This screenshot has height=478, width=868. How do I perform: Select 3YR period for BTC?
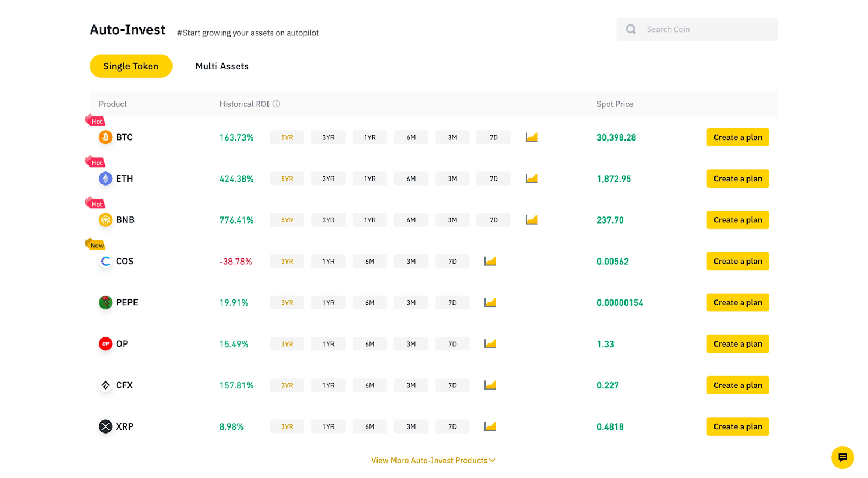pos(328,137)
